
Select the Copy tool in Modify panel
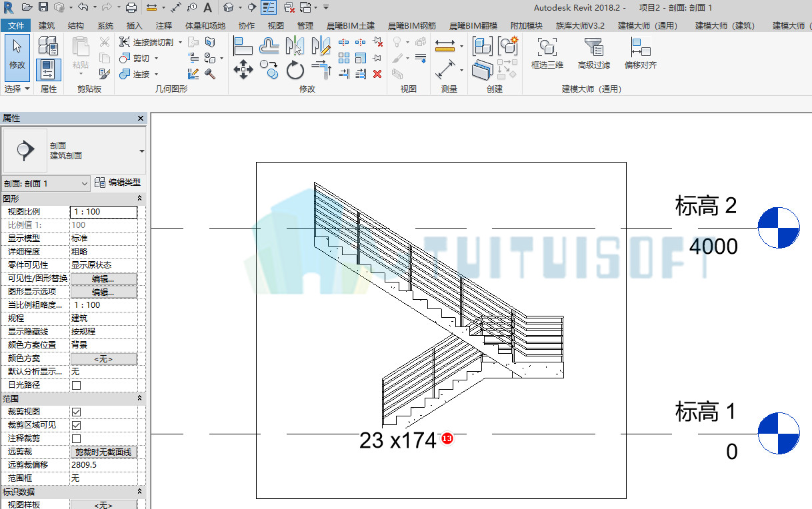269,69
